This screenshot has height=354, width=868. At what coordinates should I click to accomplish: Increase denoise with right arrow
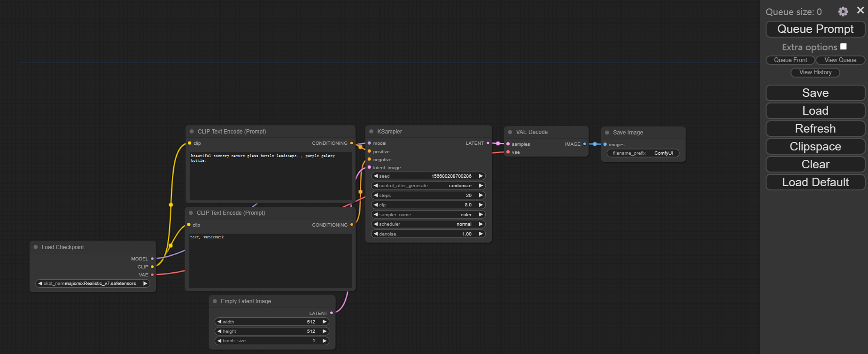tap(481, 234)
